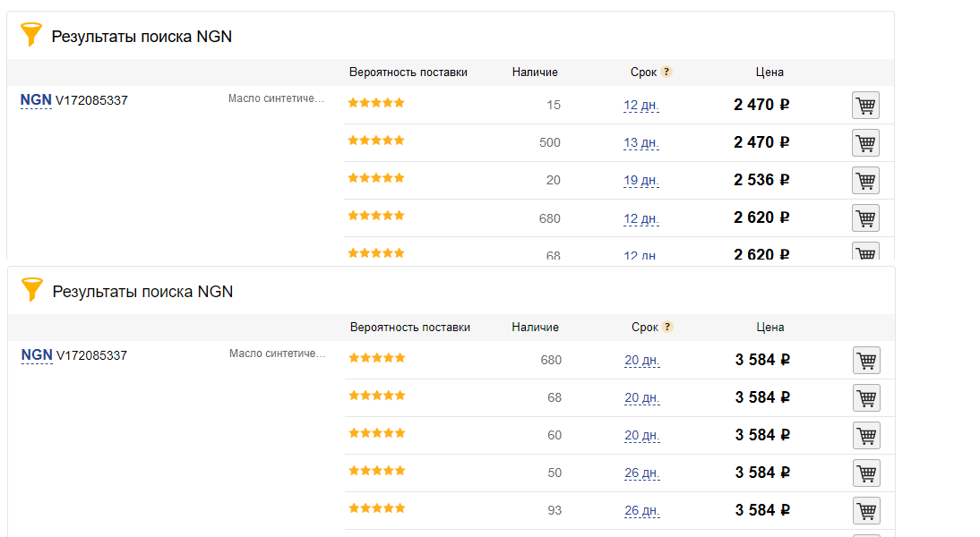Click the 12 дн. term for the 2 620 ₽ offer with 680 in stock
Image resolution: width=980 pixels, height=537 pixels.
640,218
